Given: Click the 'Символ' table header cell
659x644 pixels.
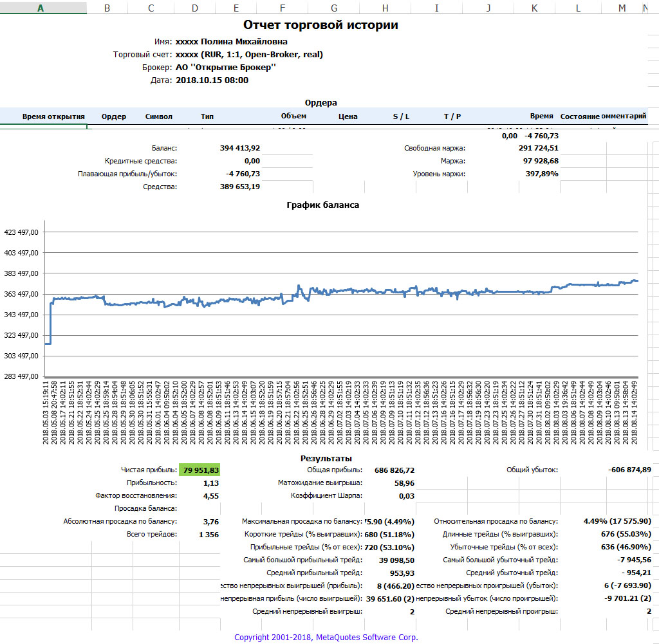Looking at the screenshot, I should tap(158, 116).
